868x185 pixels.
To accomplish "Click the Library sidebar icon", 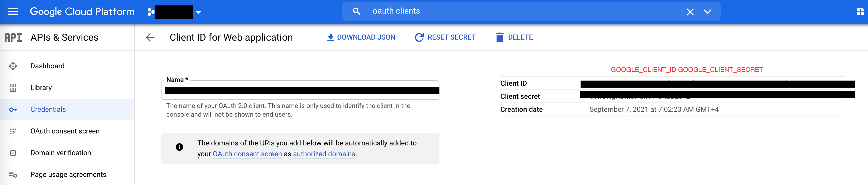I will [x=13, y=88].
